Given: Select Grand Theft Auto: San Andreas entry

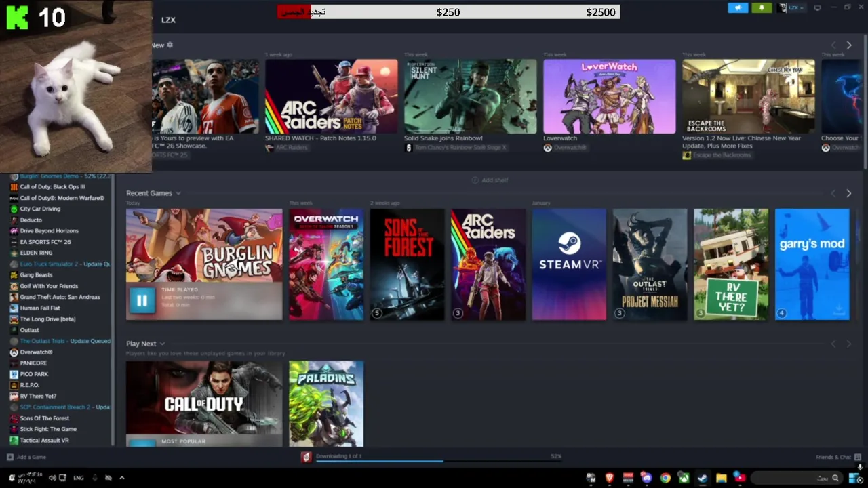Looking at the screenshot, I should tap(60, 297).
